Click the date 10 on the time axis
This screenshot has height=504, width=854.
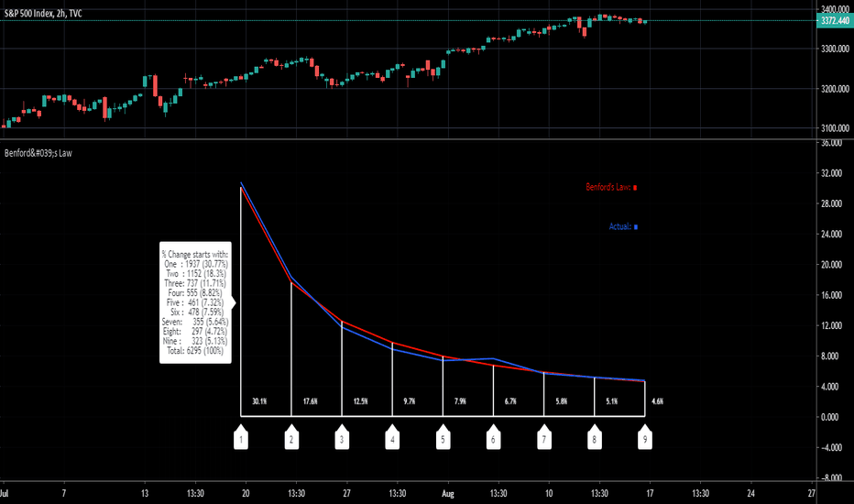[x=549, y=494]
